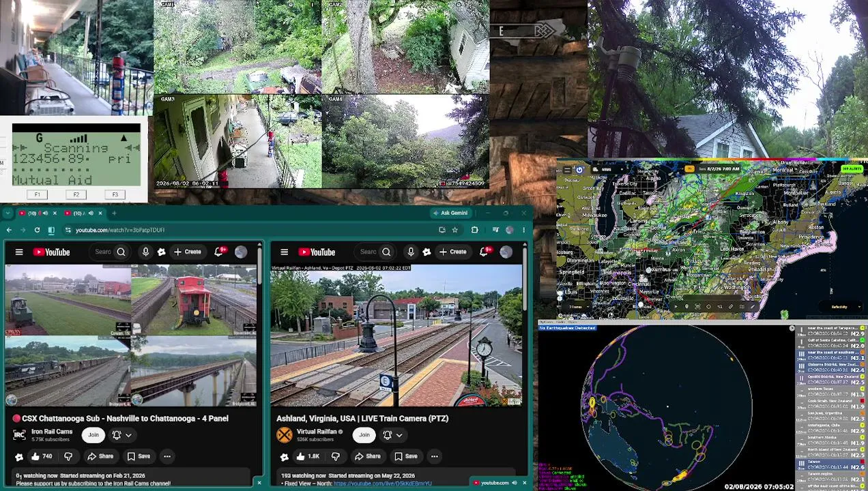Open the radar app hamburger menu
The image size is (868, 491).
click(567, 170)
